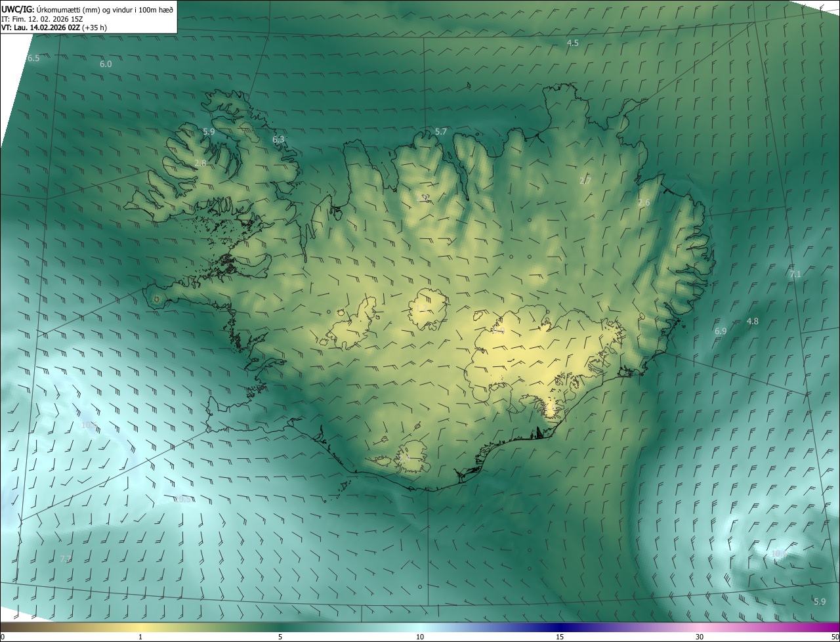Click the 15 tick on the colour scale
Image resolution: width=840 pixels, height=642 pixels.
tap(560, 637)
